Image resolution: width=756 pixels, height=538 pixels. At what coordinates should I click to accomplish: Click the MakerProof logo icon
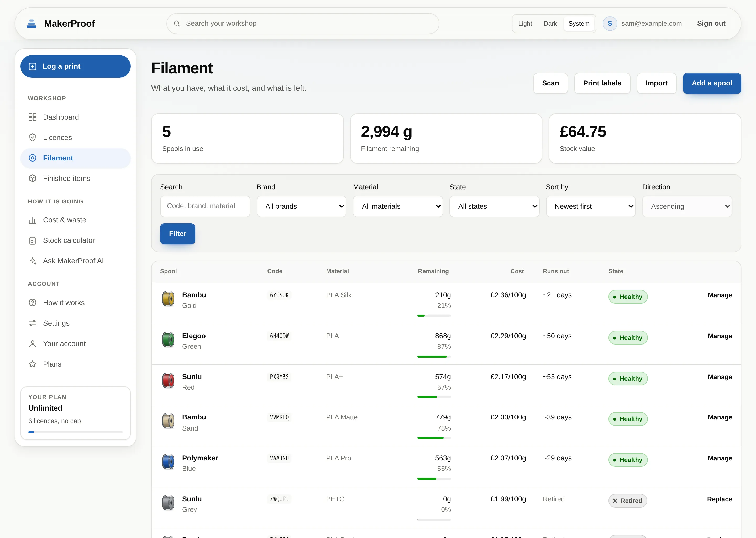[x=31, y=24]
